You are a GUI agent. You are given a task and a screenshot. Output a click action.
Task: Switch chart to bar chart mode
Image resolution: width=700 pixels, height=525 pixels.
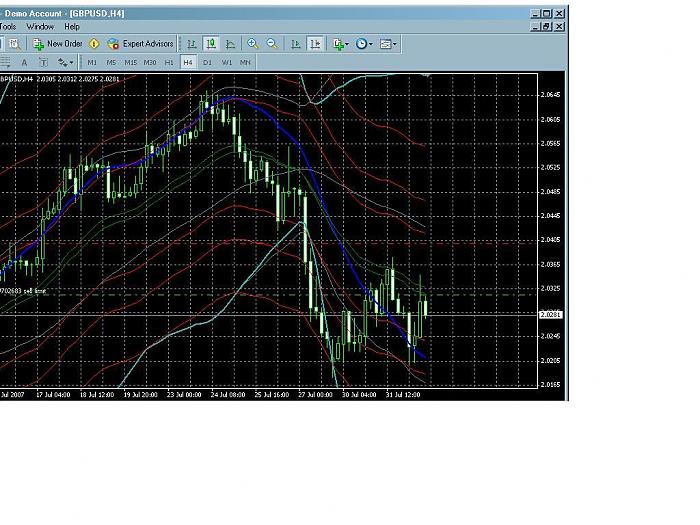coord(192,44)
